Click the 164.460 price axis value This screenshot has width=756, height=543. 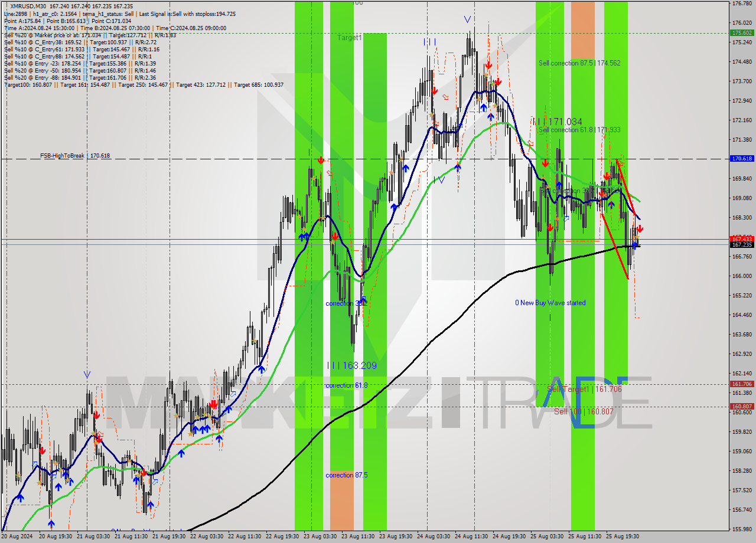tap(742, 315)
